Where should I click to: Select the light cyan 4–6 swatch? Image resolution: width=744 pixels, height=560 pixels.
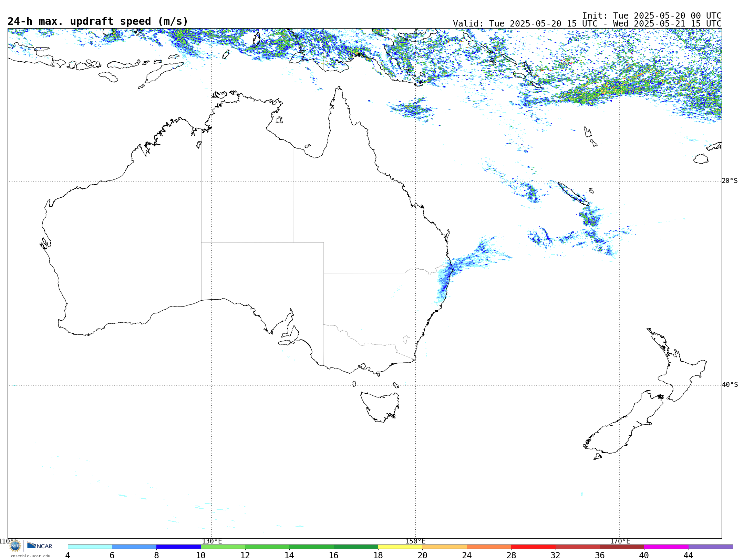[90, 547]
